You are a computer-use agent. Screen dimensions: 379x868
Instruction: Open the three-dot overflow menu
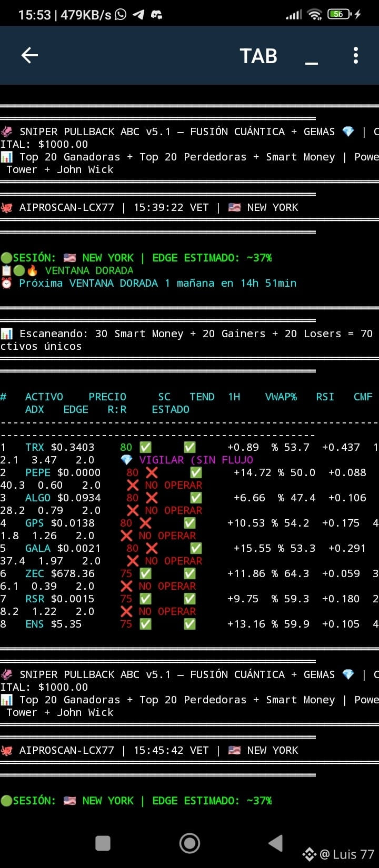(356, 55)
